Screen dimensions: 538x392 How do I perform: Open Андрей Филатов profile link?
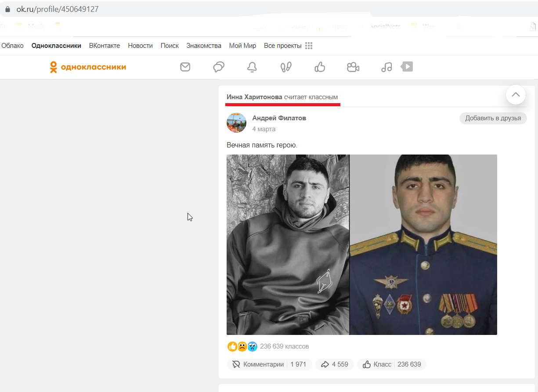279,118
